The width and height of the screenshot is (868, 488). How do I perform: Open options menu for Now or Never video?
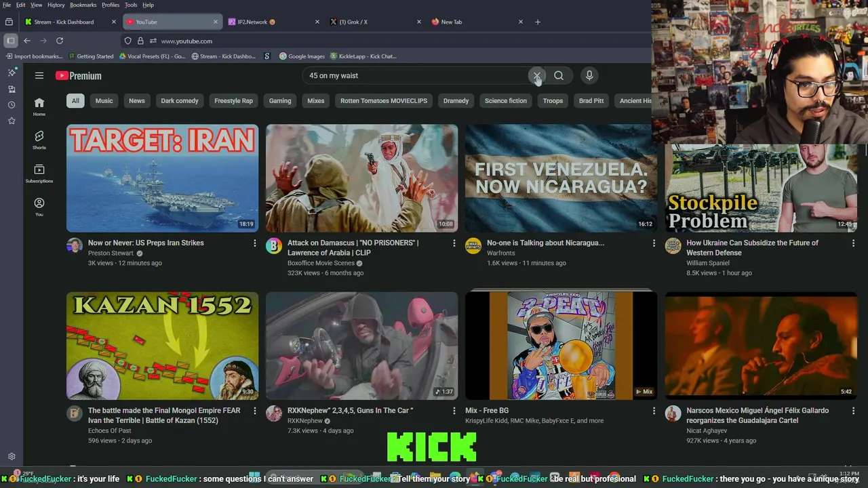point(255,243)
